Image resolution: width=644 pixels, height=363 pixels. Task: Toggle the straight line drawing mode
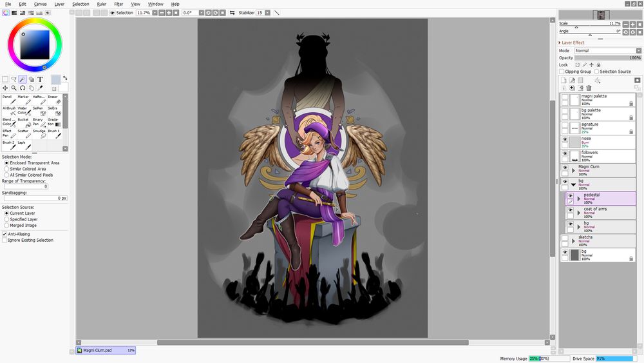pos(277,13)
